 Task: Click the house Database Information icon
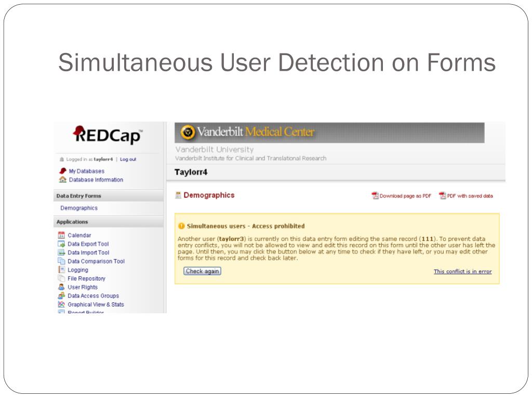(63, 179)
